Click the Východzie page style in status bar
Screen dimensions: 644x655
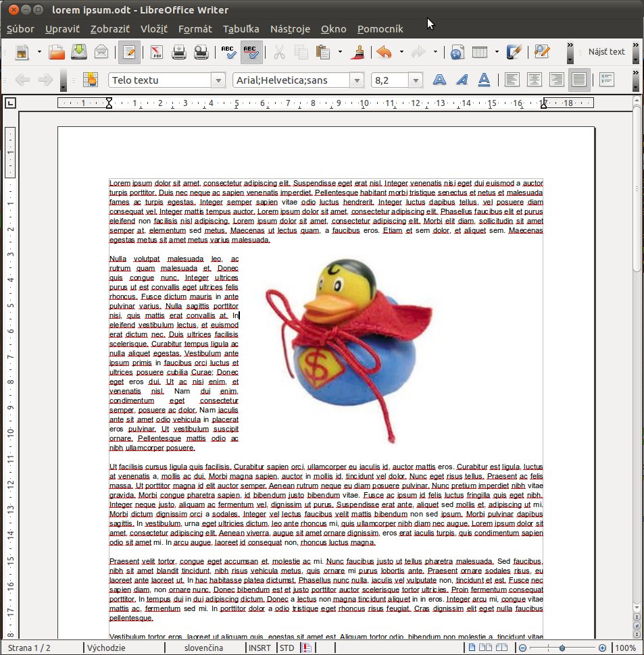pyautogui.click(x=106, y=648)
